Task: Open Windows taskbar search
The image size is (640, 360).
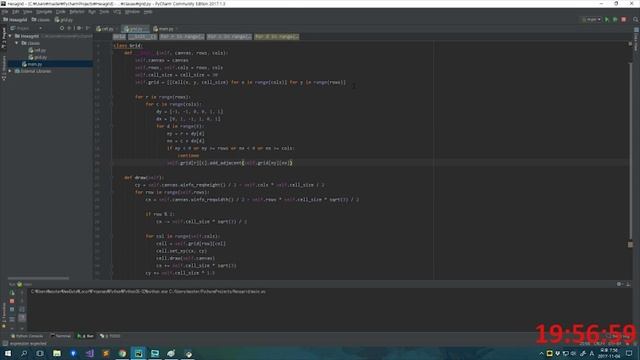Action: tap(24, 353)
